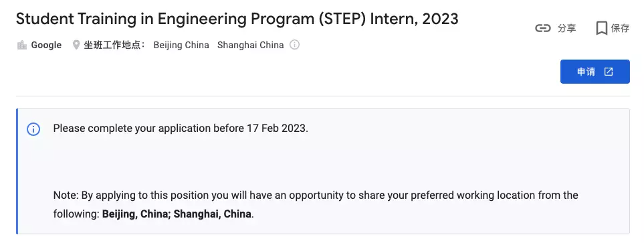644x243 pixels.
Task: Click the chain link share icon
Action: [x=542, y=28]
